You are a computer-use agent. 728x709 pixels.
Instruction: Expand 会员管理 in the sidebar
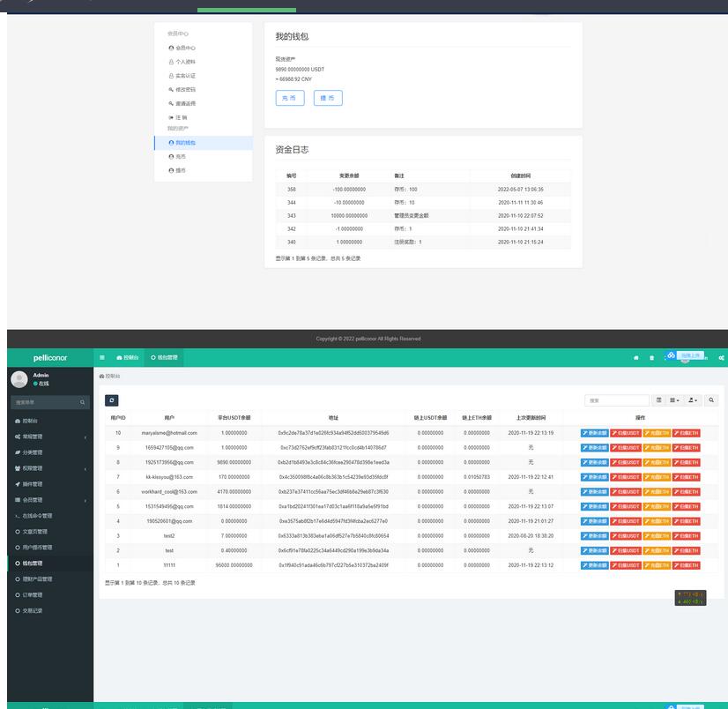[47, 500]
